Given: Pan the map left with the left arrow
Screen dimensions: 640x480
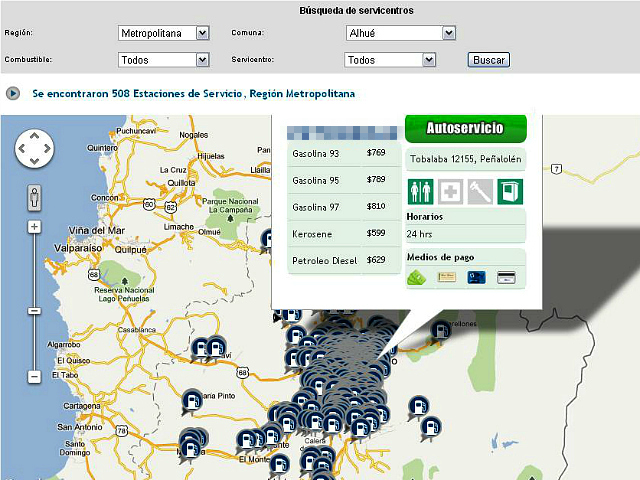Looking at the screenshot, I should 22,149.
